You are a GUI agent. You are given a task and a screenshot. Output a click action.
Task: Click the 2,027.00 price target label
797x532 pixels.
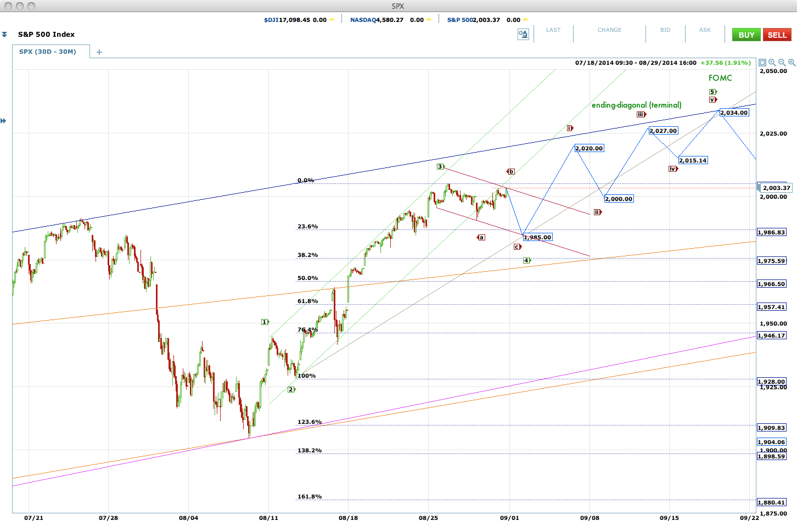(664, 131)
